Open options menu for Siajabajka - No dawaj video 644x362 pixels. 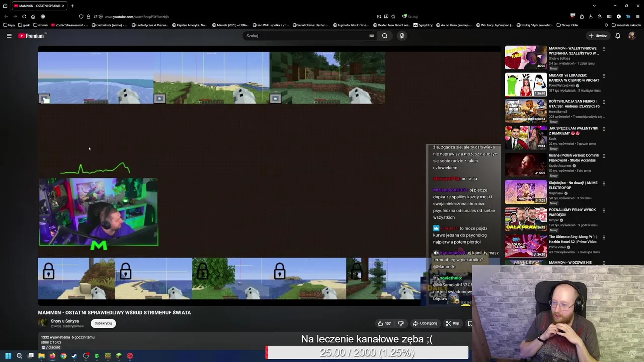pyautogui.click(x=604, y=183)
